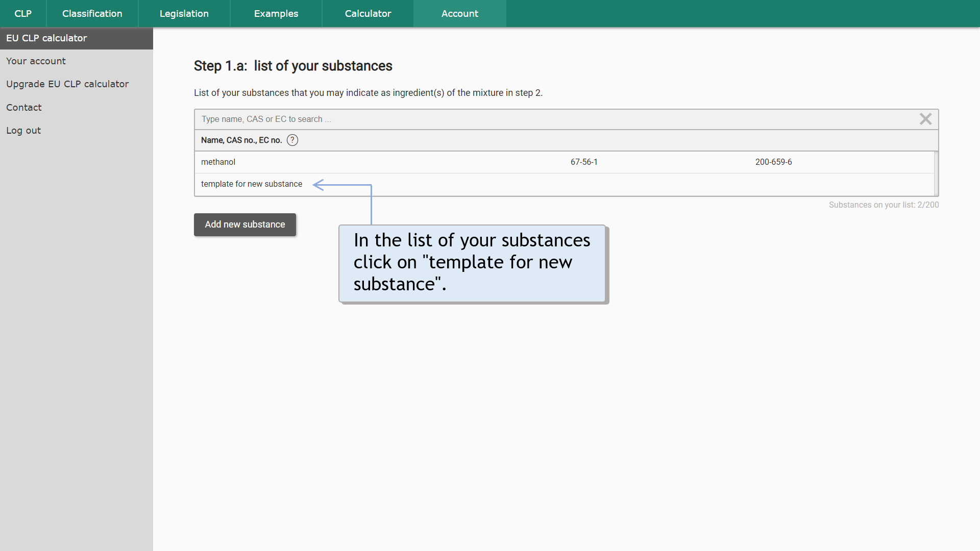This screenshot has width=980, height=551.
Task: Click the methanol CAS number 67-56-1
Action: click(x=583, y=162)
